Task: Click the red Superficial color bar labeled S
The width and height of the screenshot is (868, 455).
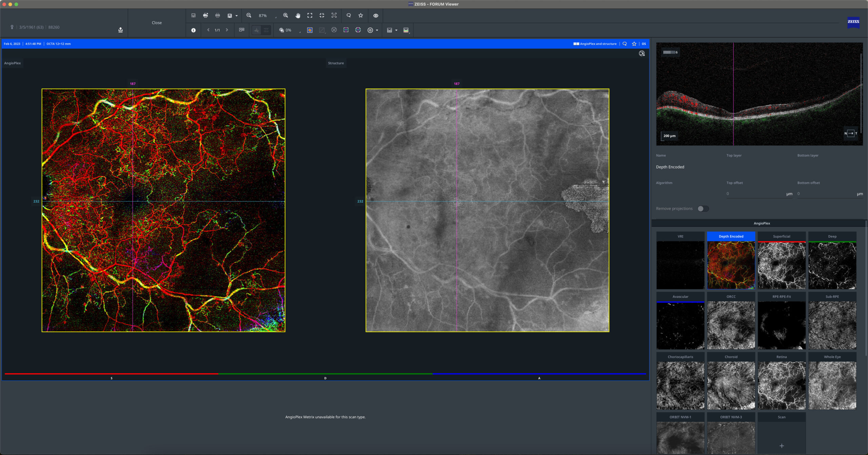Action: 112,374
